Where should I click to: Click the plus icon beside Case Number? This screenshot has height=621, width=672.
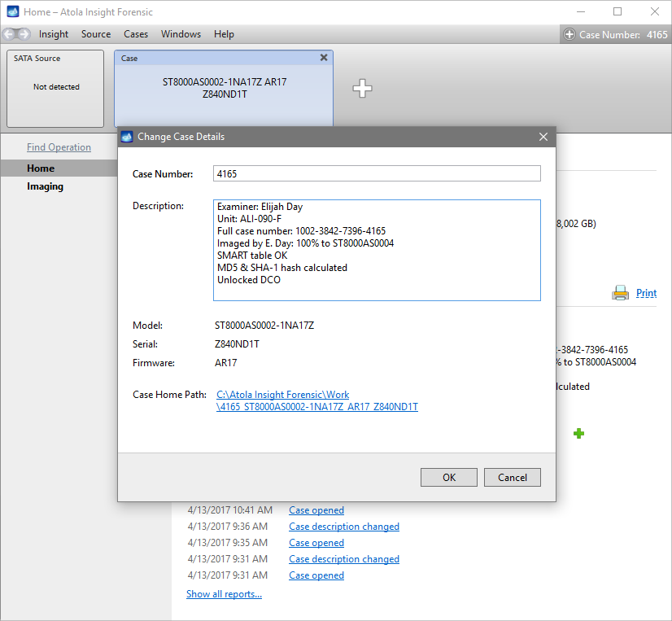pyautogui.click(x=569, y=35)
